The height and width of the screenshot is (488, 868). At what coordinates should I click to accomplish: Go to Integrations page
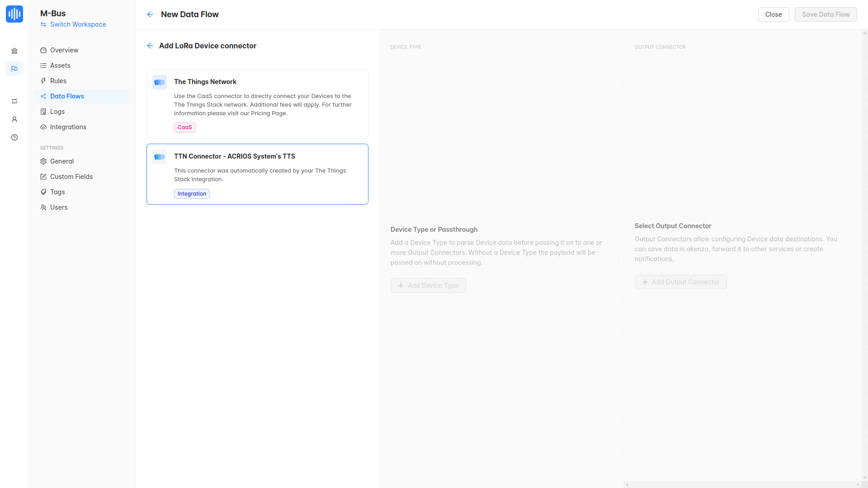68,127
